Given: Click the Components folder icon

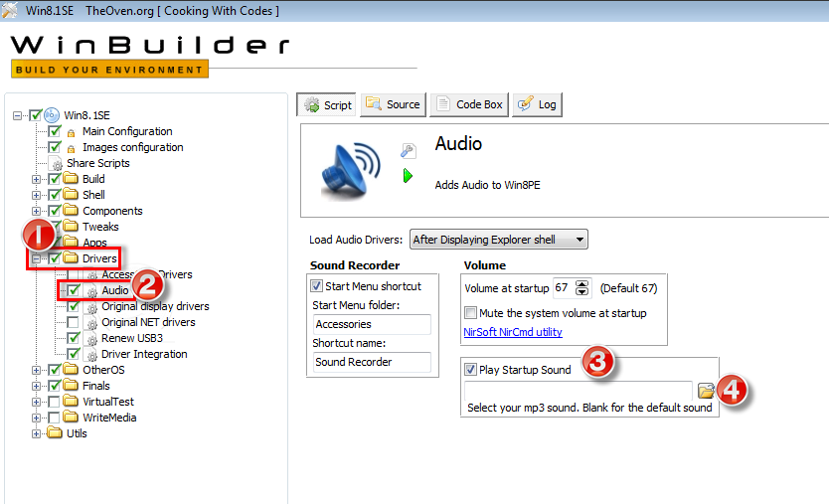Looking at the screenshot, I should 71,210.
